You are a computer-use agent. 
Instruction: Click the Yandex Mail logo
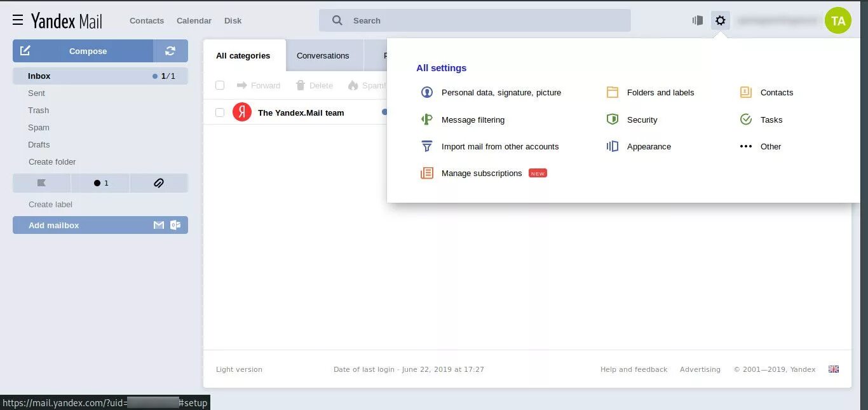pos(67,20)
